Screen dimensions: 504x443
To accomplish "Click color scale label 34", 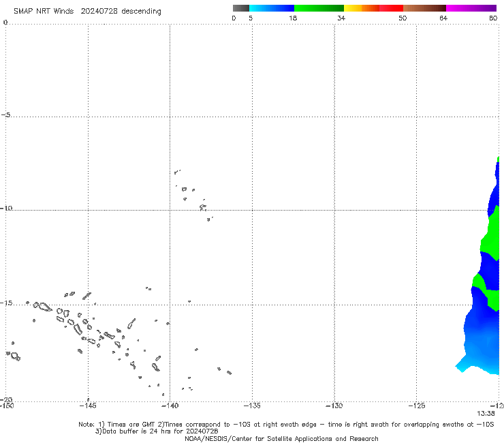I will click(341, 18).
